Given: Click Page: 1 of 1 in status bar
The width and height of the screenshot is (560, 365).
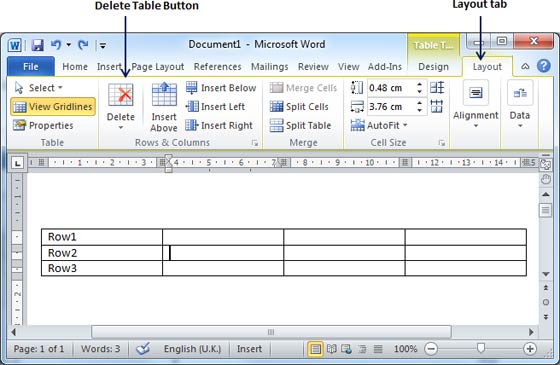Looking at the screenshot, I should point(39,349).
